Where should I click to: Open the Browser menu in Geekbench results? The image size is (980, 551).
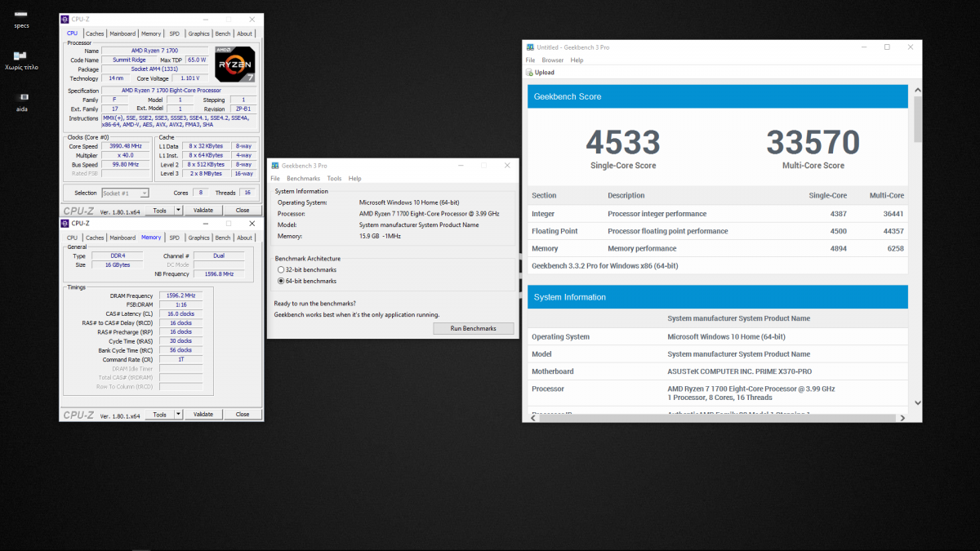[x=553, y=60]
